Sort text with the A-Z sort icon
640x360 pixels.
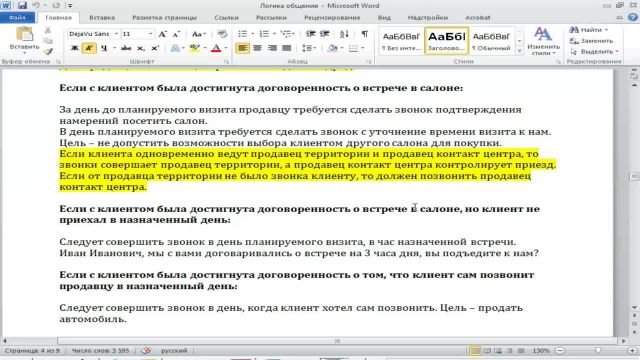pos(344,34)
